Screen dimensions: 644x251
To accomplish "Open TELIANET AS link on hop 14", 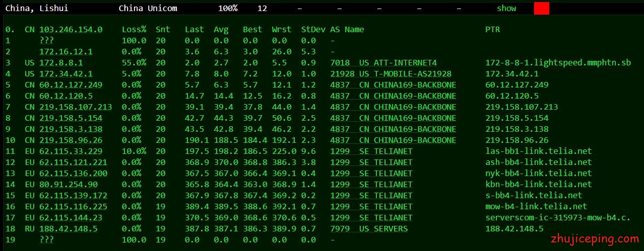I will click(x=371, y=185).
